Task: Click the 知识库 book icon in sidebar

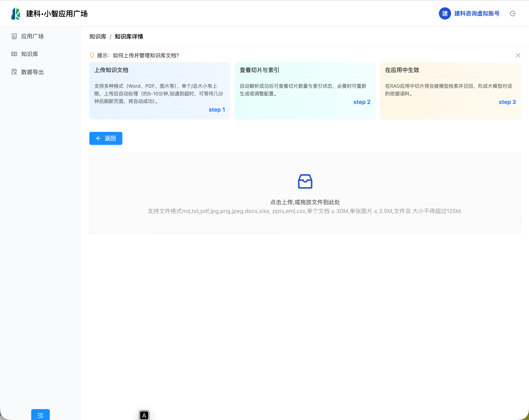Action: point(14,54)
